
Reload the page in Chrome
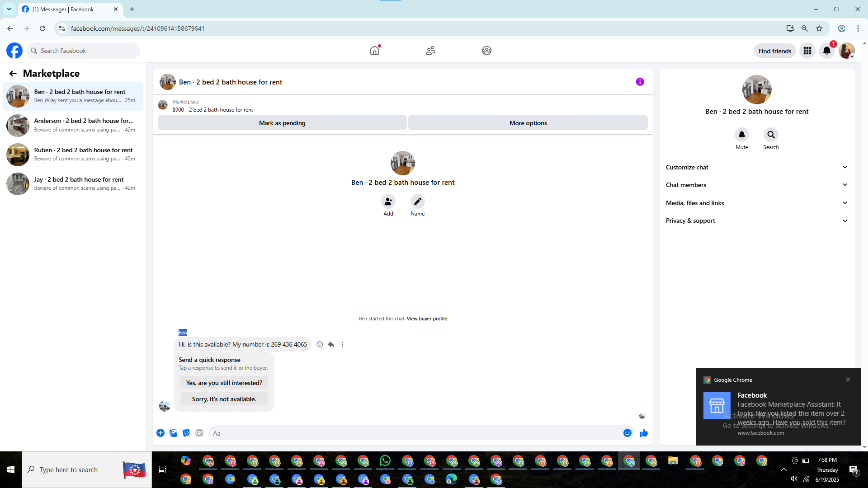click(42, 28)
